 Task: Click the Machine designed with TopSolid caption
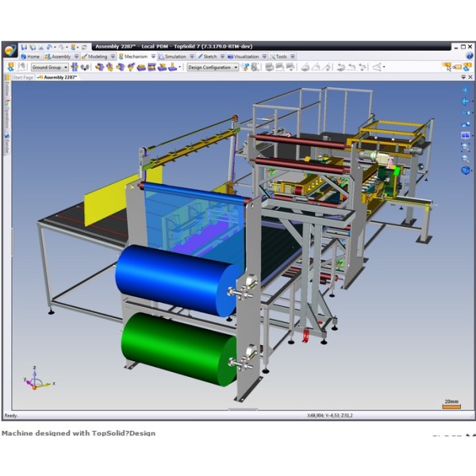(79, 433)
